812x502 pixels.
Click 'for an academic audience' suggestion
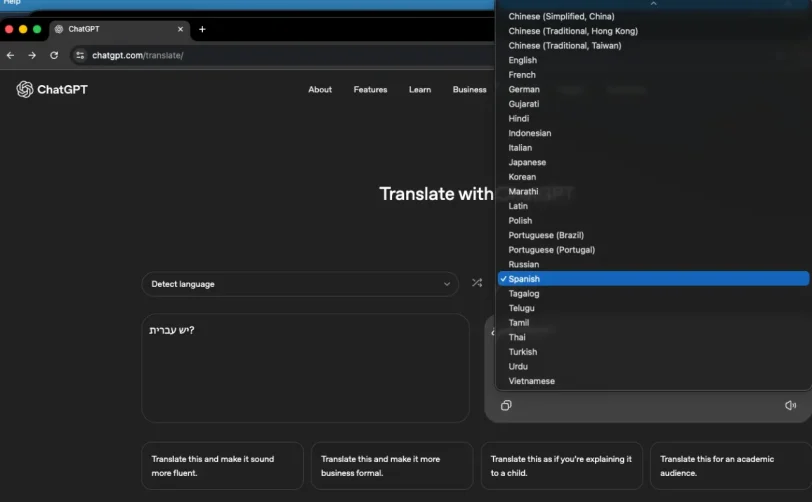[x=731, y=466]
